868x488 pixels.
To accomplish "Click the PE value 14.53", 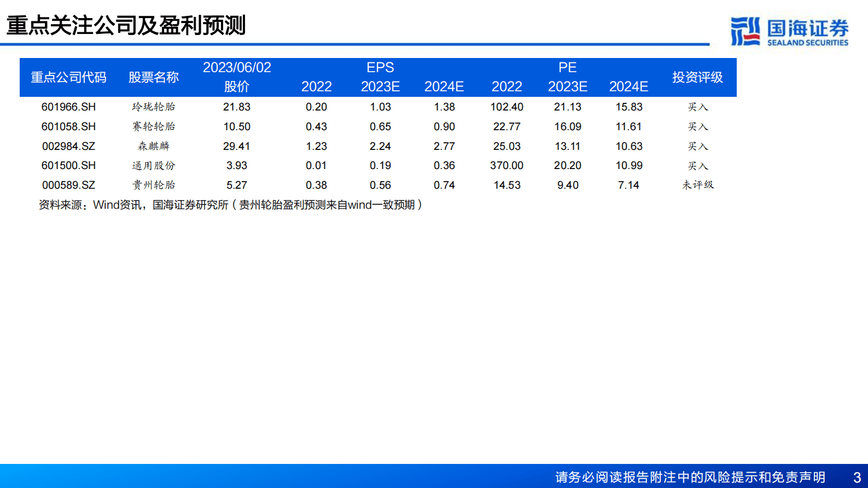I will 507,185.
